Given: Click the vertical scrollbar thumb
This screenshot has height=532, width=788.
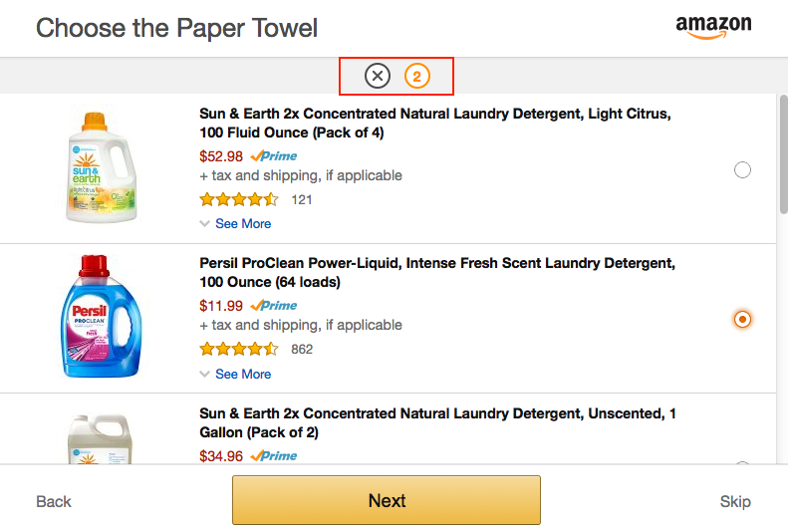Looking at the screenshot, I should (783, 154).
